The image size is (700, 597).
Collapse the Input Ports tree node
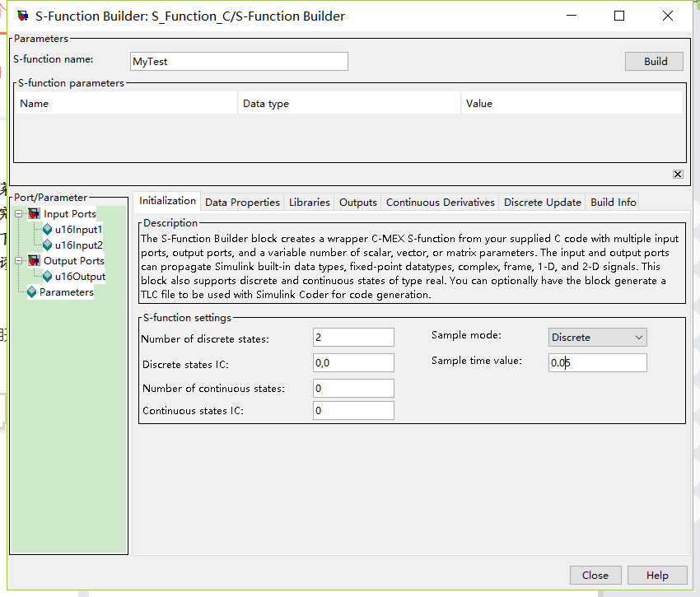[19, 214]
